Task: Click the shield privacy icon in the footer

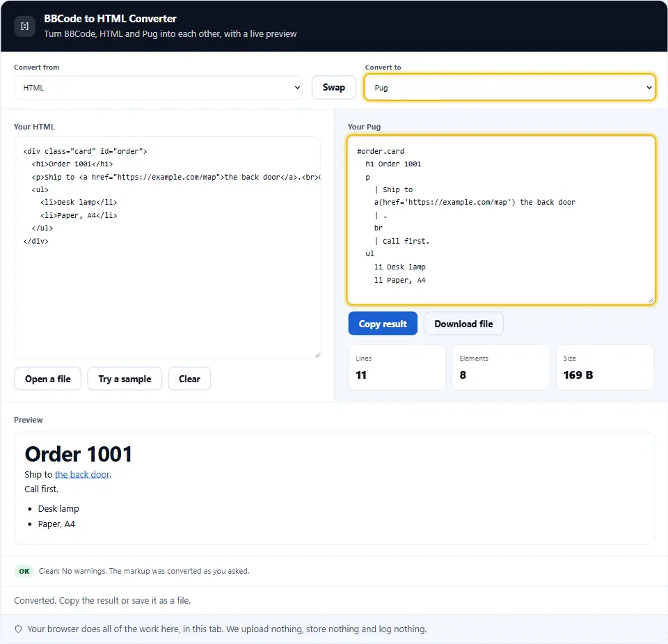Action: point(18,629)
